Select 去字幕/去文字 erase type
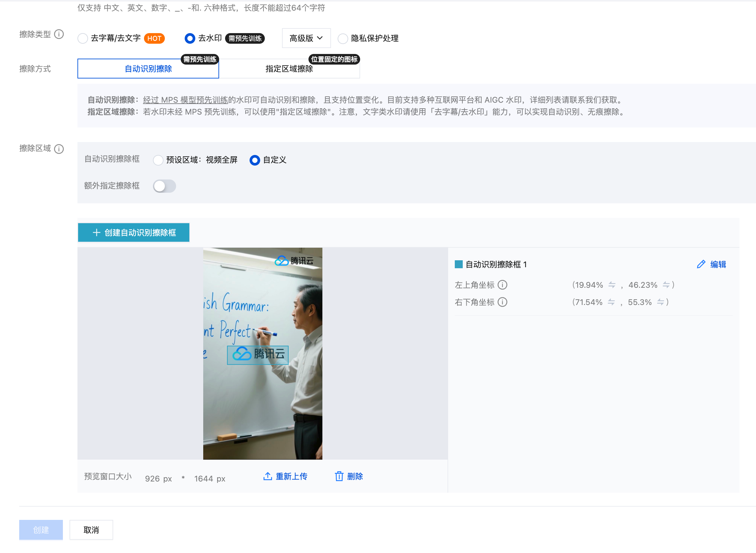 tap(83, 38)
